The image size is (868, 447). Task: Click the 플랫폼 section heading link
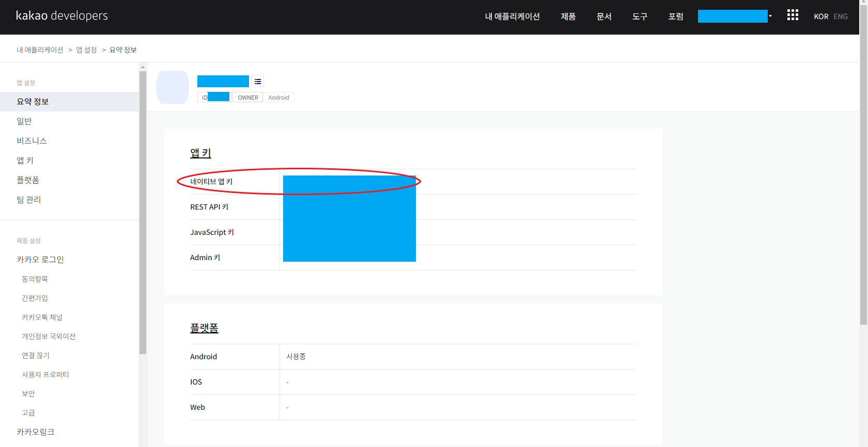[x=204, y=328]
